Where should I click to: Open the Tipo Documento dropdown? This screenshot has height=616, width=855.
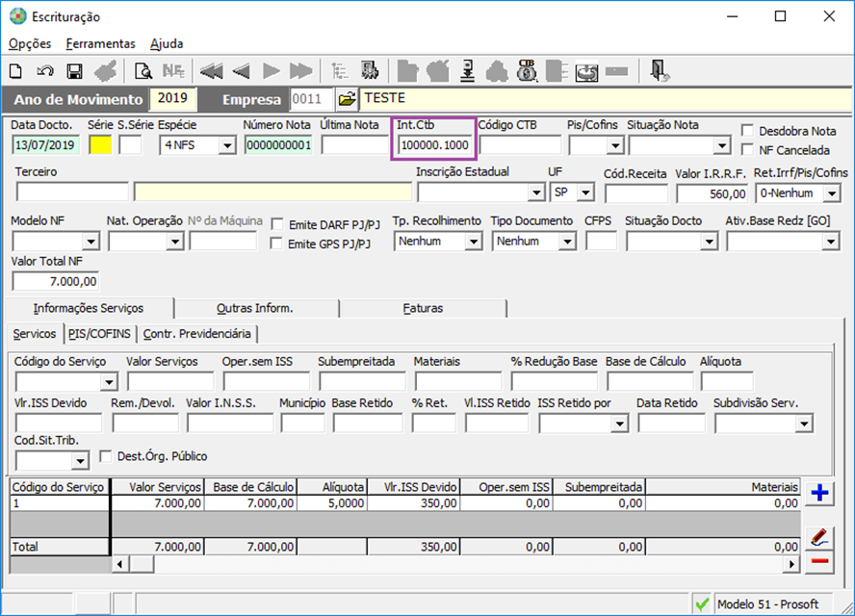pos(567,241)
